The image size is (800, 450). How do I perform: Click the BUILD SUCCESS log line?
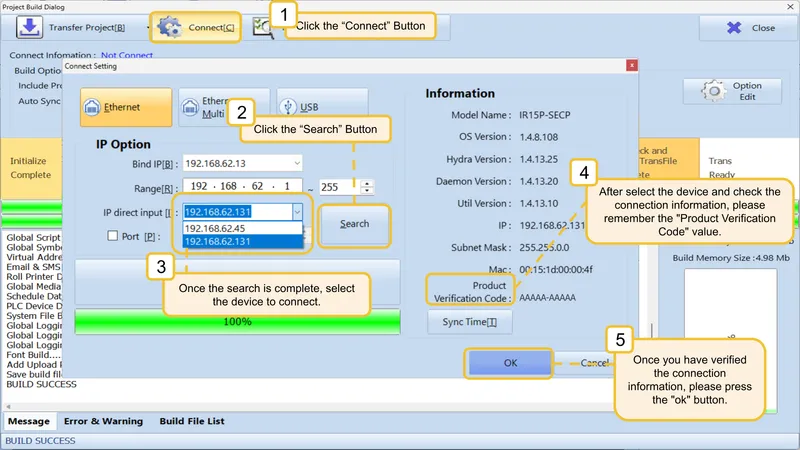click(x=41, y=384)
